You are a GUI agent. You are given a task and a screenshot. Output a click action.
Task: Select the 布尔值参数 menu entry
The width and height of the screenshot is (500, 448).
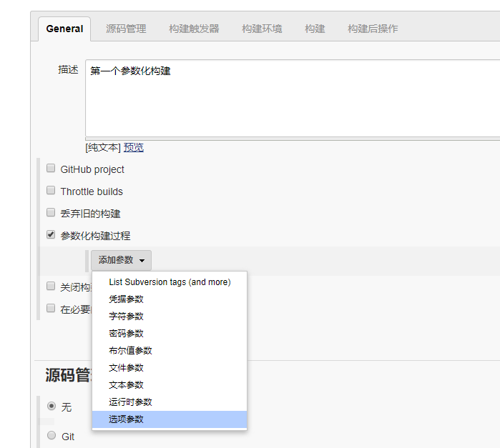tap(130, 351)
